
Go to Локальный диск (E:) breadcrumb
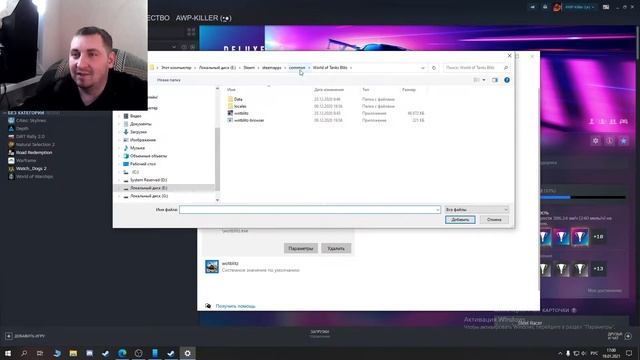point(217,68)
